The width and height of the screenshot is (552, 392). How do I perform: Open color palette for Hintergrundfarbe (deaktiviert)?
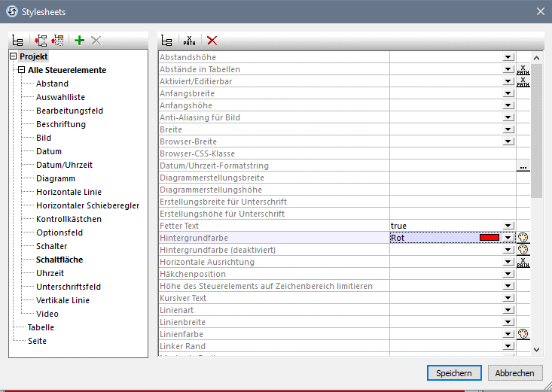pyautogui.click(x=523, y=250)
